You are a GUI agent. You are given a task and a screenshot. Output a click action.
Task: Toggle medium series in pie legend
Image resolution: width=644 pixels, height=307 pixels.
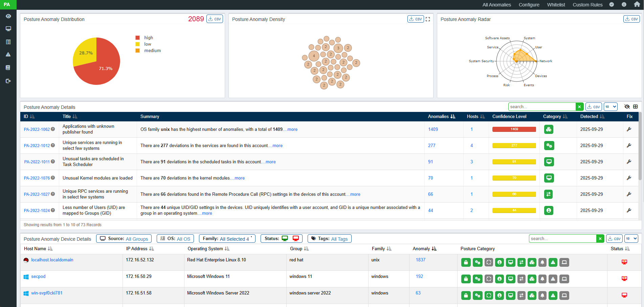point(148,50)
